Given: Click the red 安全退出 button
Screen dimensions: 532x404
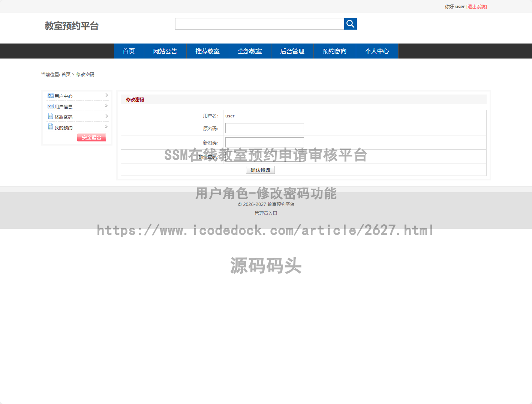Looking at the screenshot, I should (x=91, y=137).
